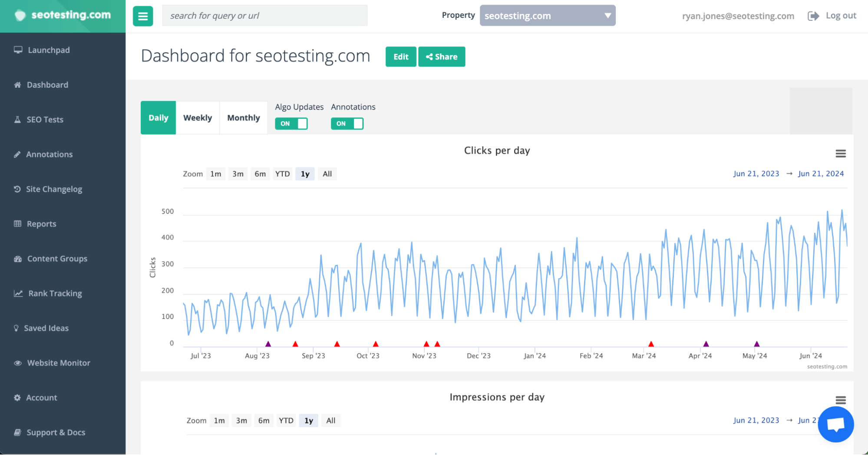Click the Reports table icon

point(17,224)
